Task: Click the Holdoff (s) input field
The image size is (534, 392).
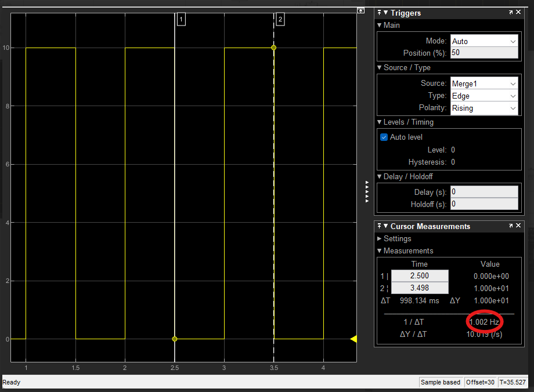Action: pyautogui.click(x=484, y=204)
